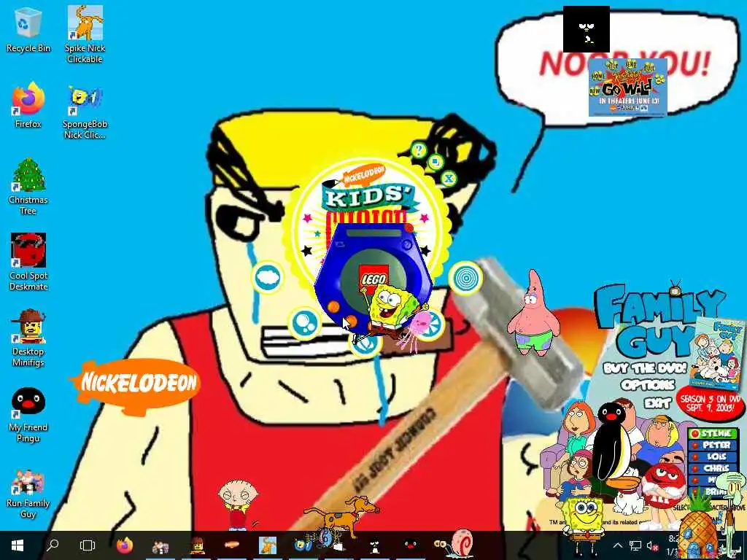Click the X bubble on the Kids' Choice widget
This screenshot has height=560, width=747.
click(449, 179)
